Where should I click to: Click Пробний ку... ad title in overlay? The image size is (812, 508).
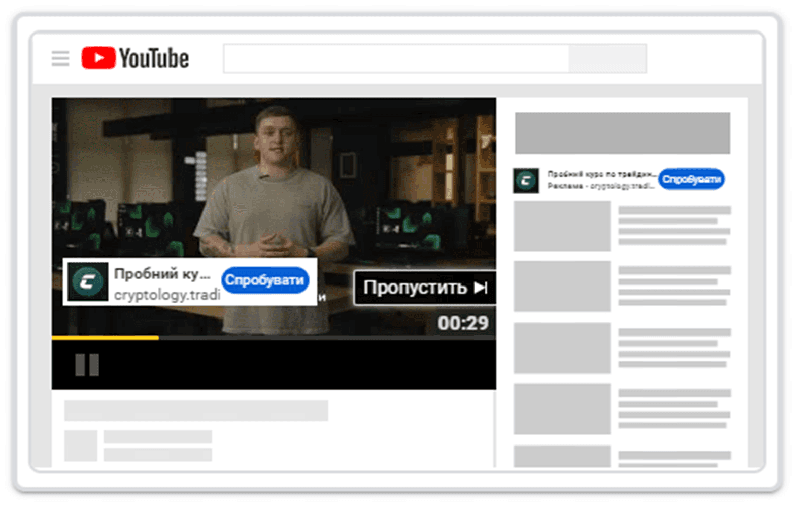pyautogui.click(x=162, y=274)
